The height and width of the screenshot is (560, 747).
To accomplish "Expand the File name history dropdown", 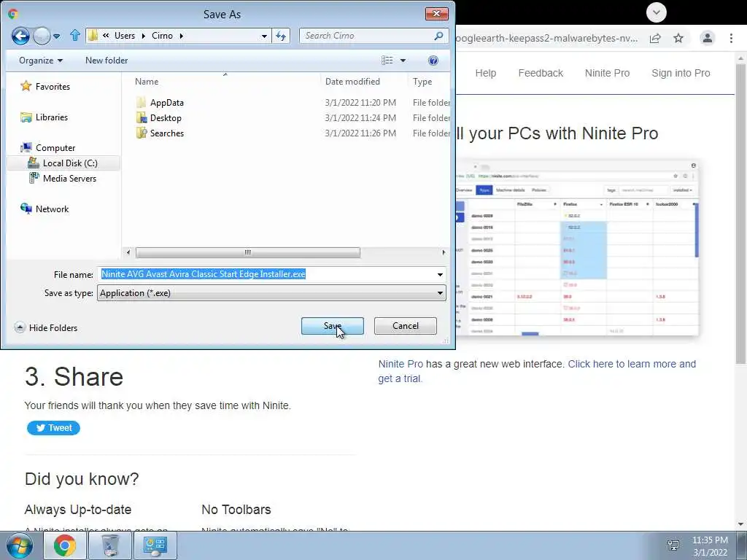I will click(440, 274).
